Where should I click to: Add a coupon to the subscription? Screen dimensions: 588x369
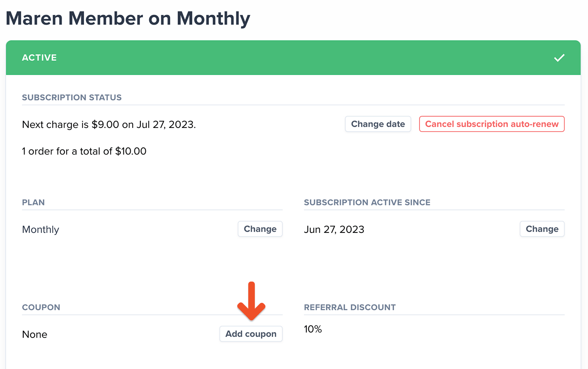pyautogui.click(x=251, y=334)
